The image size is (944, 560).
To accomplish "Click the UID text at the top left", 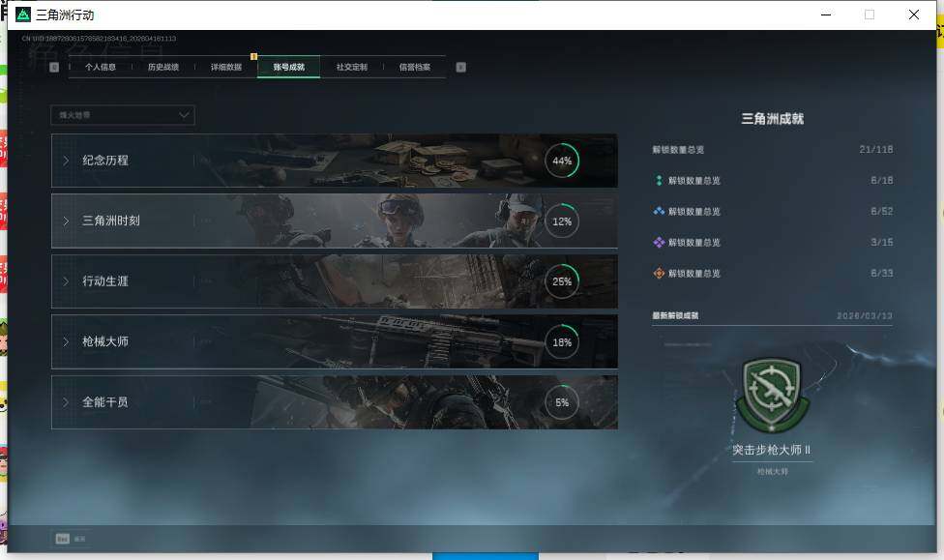I will (99, 39).
